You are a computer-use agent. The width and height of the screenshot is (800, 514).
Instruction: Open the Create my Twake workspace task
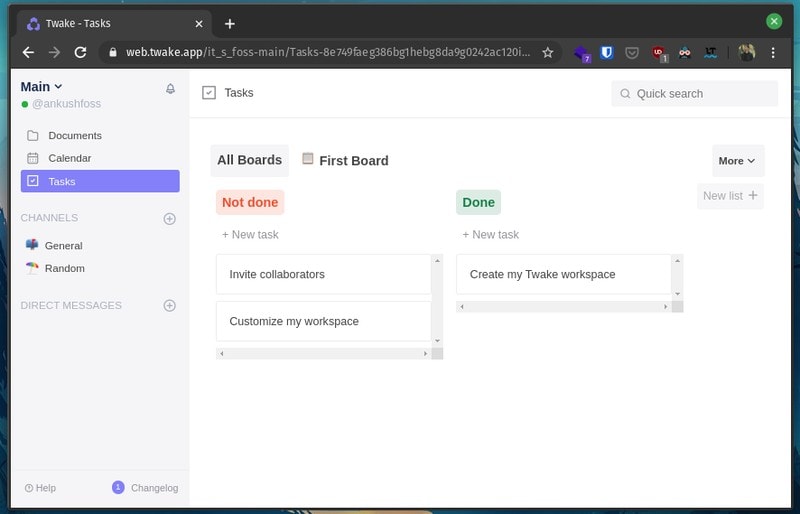[x=563, y=274]
